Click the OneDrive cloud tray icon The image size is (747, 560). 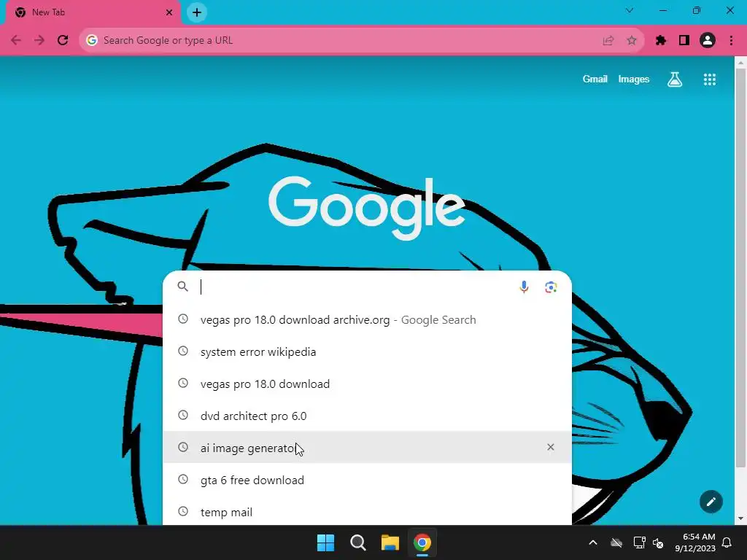pos(616,542)
